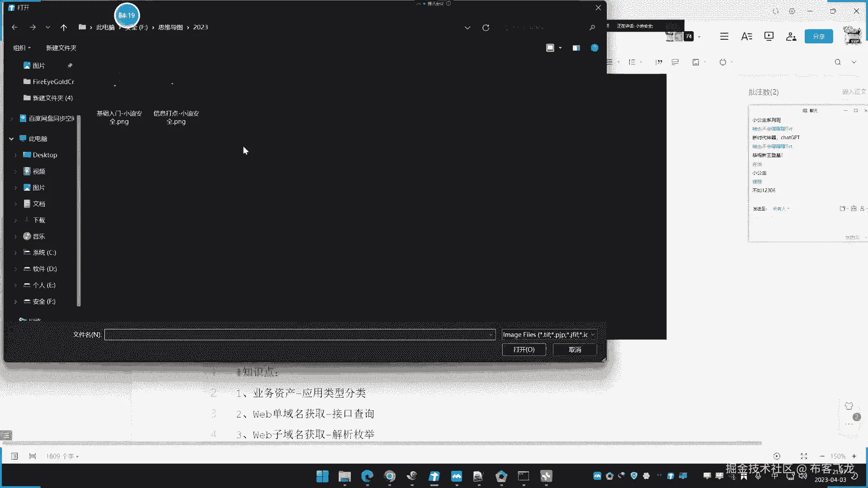
Task: Open the file type filter dropdown
Action: pos(549,335)
